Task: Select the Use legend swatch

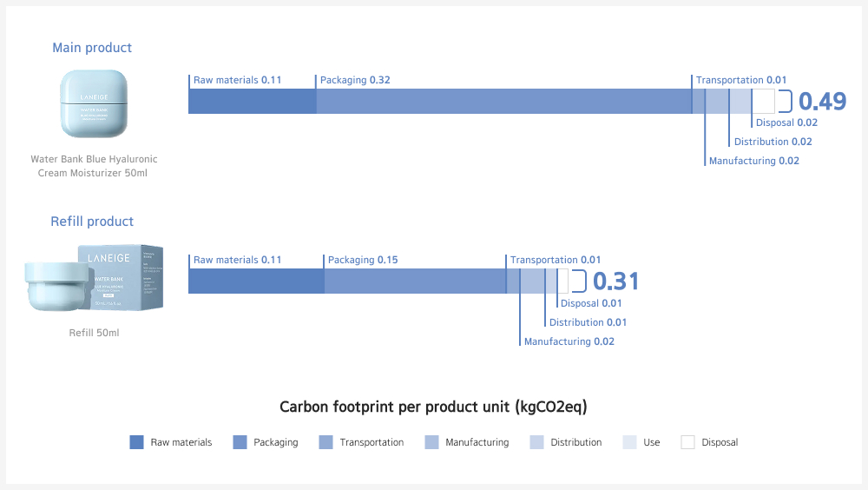Action: click(629, 441)
